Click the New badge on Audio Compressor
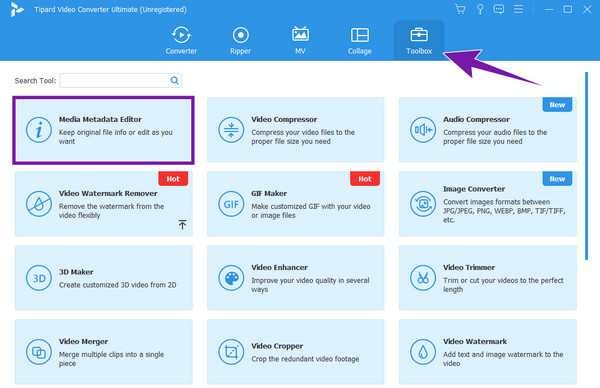Screen dimensions: 600x388 coord(557,104)
